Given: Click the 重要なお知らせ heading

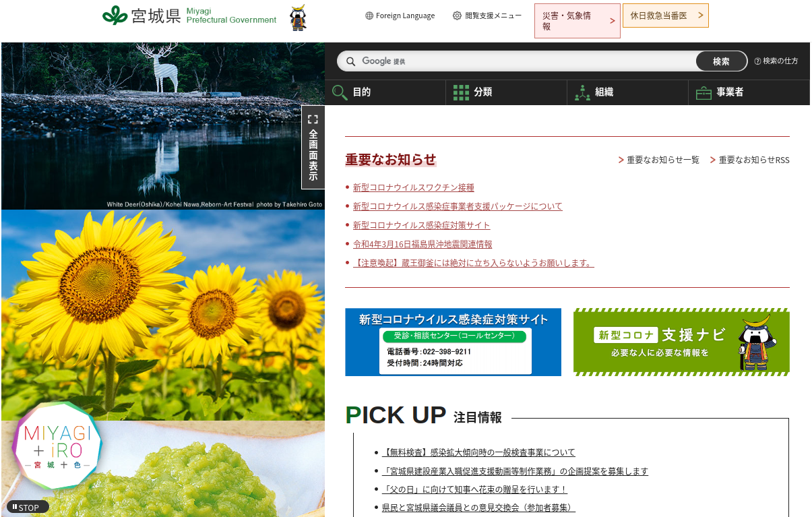Looking at the screenshot, I should pos(391,160).
